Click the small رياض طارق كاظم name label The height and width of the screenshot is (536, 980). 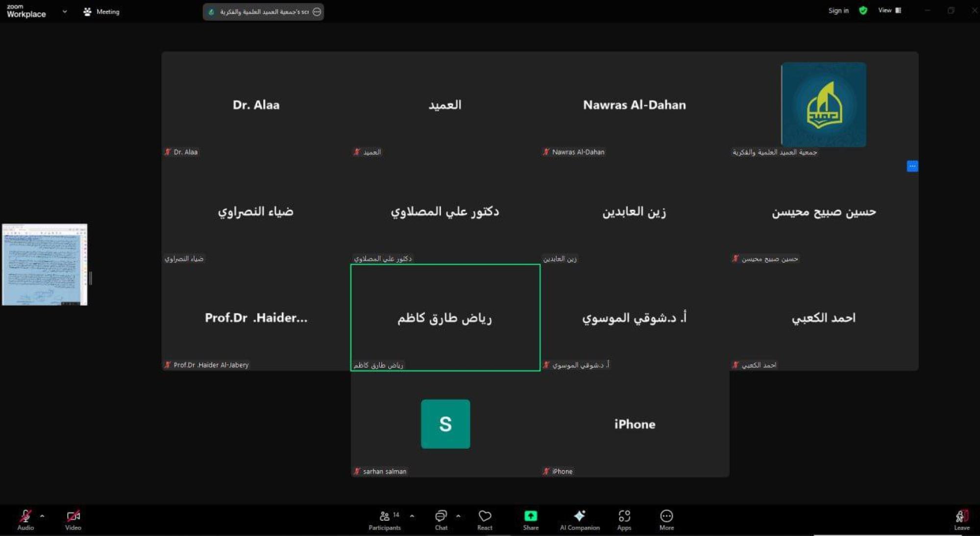(x=378, y=365)
